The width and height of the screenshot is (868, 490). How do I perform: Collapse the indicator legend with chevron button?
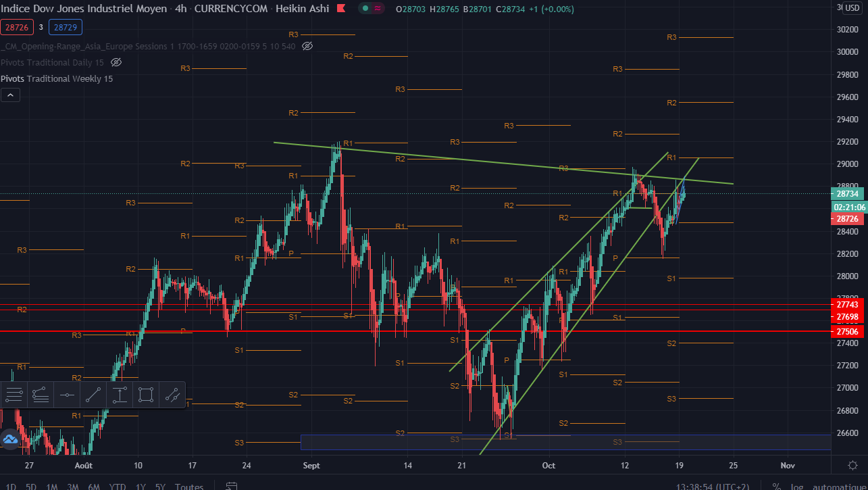(10, 95)
